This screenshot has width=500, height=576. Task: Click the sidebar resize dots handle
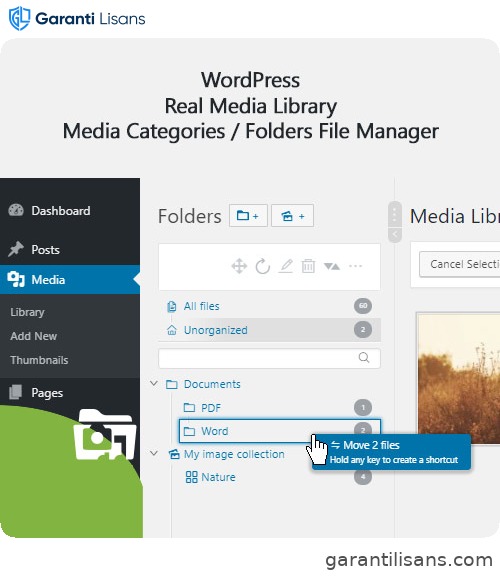click(395, 214)
